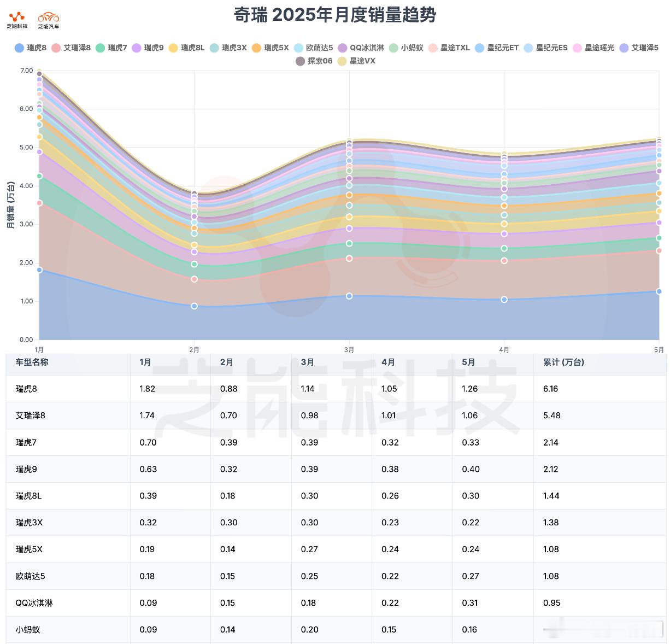Image resolution: width=670 pixels, height=644 pixels.
Task: Select the 艾瑞泽8 table row name
Action: [31, 416]
